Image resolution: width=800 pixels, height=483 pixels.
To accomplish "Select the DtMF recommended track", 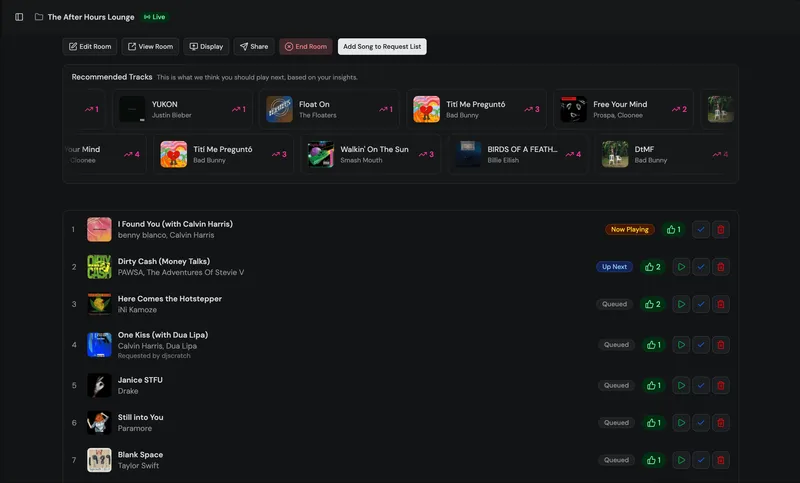I will (x=665, y=154).
